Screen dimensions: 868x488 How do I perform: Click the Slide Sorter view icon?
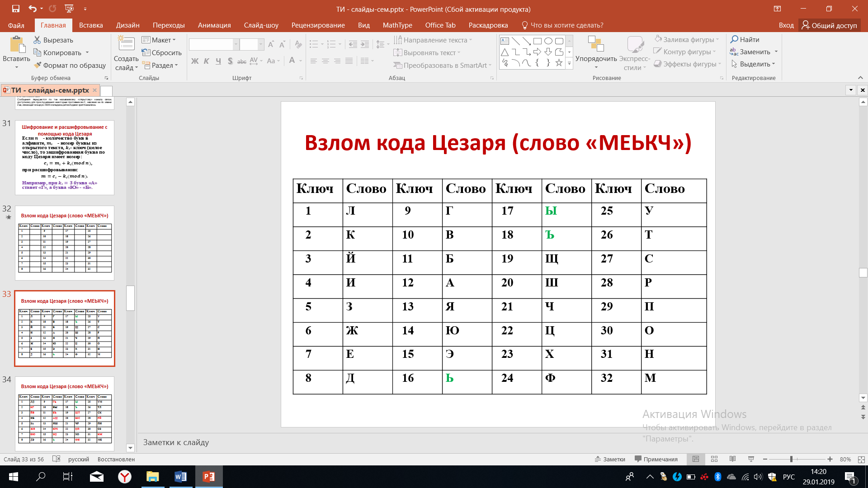714,459
